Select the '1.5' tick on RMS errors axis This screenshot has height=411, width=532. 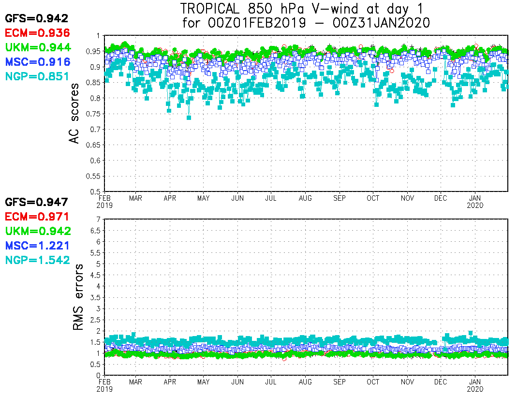click(95, 342)
